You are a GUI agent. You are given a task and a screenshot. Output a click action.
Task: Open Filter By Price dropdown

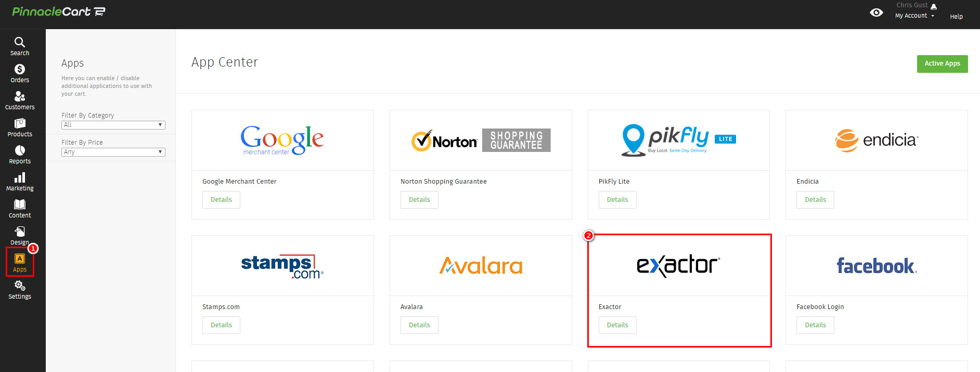(x=113, y=152)
